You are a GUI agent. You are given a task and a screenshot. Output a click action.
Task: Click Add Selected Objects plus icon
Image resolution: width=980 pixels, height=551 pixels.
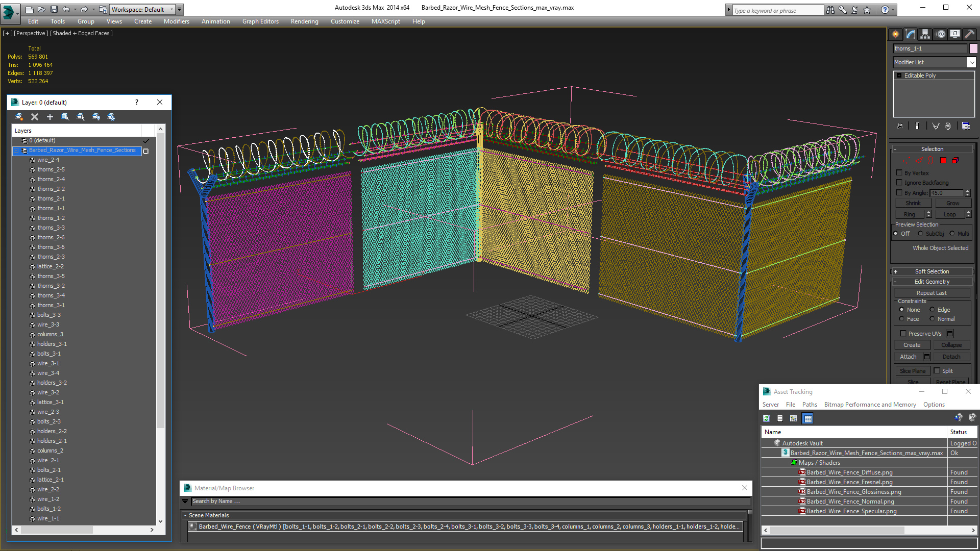coord(50,117)
